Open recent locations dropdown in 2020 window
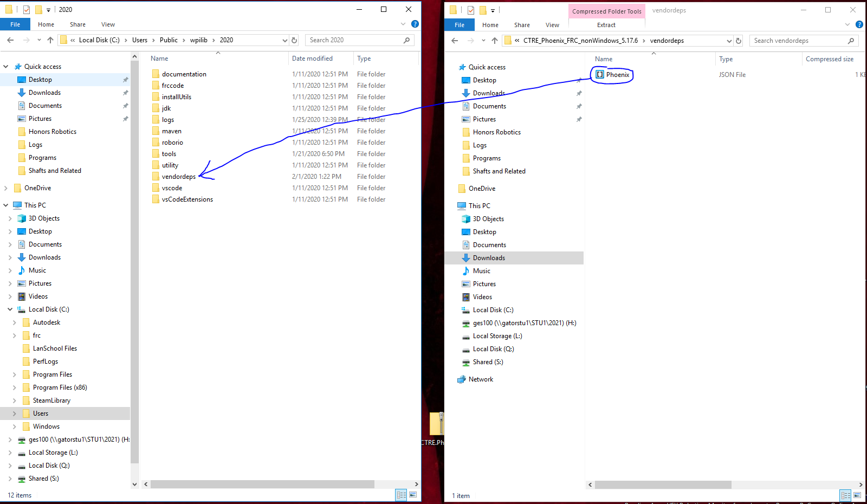Image resolution: width=867 pixels, height=504 pixels. tap(39, 40)
